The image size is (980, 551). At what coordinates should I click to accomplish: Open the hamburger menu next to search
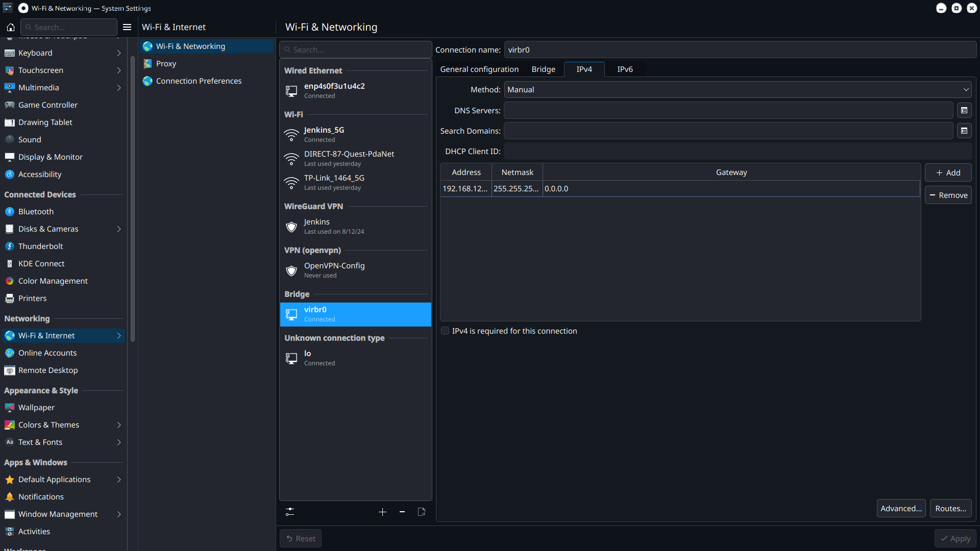click(127, 27)
